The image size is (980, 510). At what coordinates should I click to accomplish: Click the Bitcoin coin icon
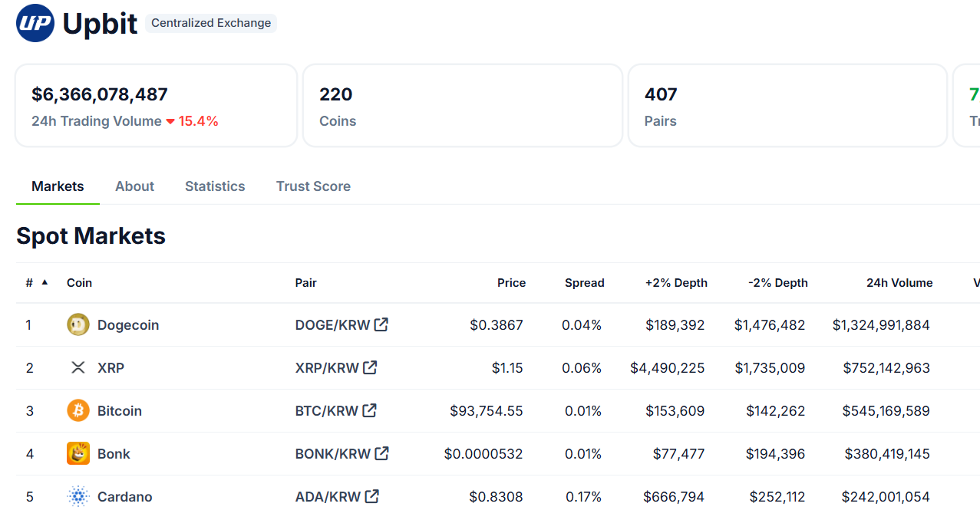(78, 411)
